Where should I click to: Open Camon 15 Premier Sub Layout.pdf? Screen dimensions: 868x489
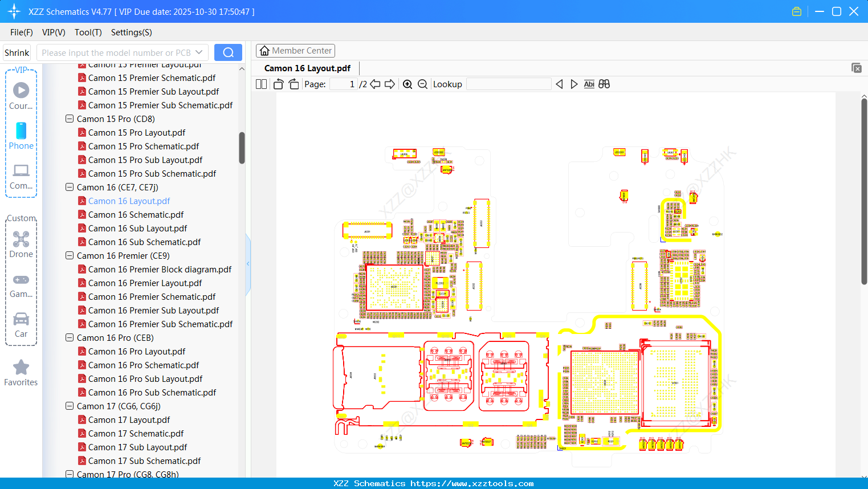[153, 91]
